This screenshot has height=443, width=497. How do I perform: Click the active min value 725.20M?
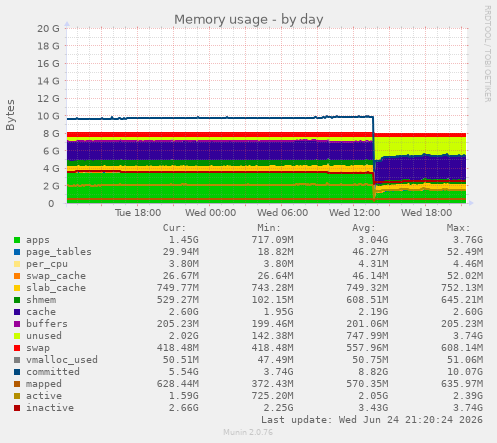click(x=272, y=396)
